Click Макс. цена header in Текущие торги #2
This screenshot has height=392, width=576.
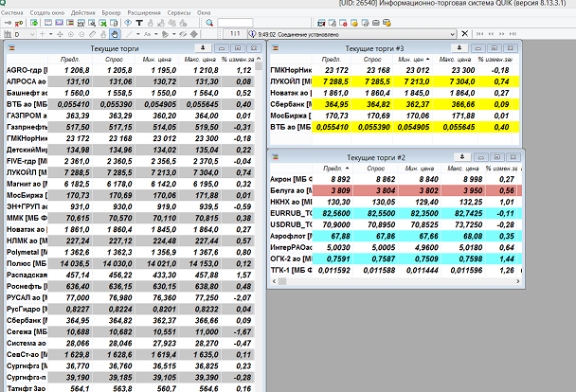click(462, 169)
